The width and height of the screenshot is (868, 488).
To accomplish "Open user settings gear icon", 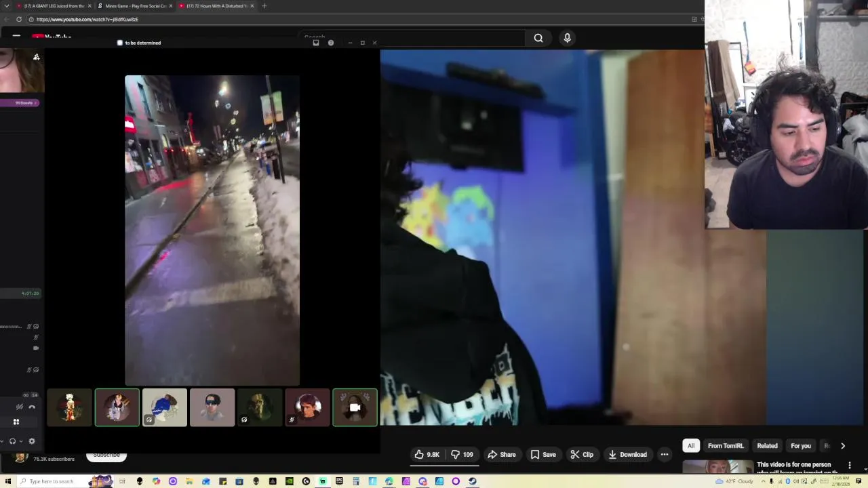I will [x=32, y=441].
